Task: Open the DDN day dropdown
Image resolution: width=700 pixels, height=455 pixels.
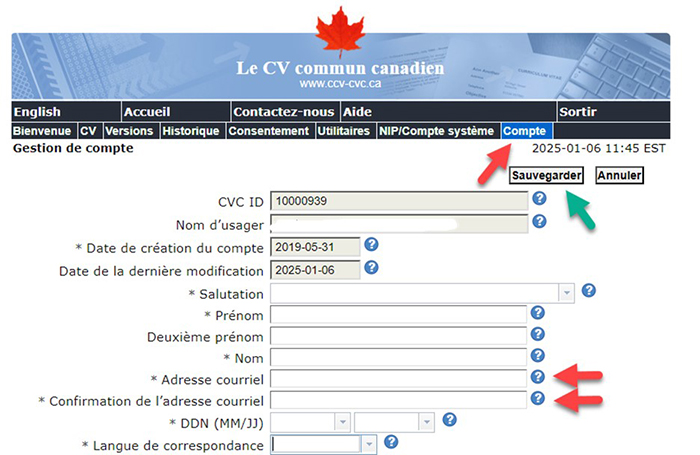Action: [x=426, y=422]
